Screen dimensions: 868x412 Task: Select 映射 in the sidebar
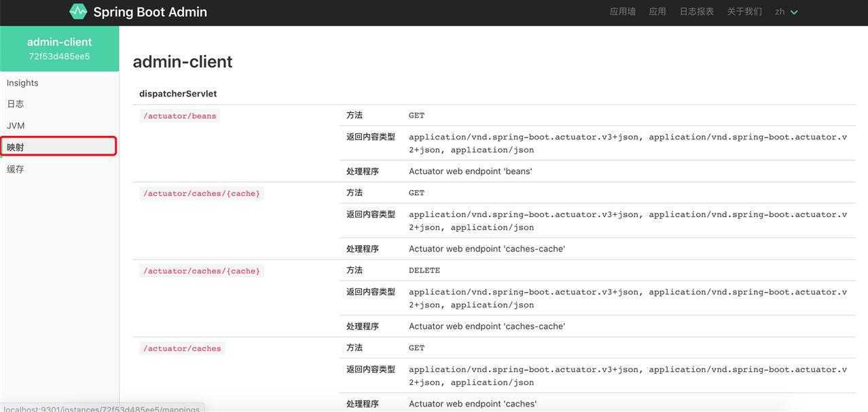(x=16, y=147)
